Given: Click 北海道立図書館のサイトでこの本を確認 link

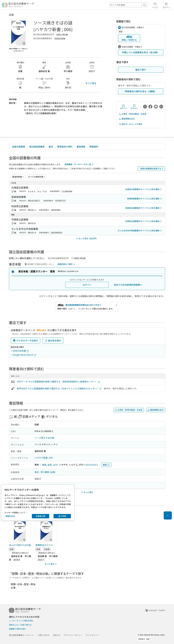Looking at the screenshot, I should [x=143, y=189].
